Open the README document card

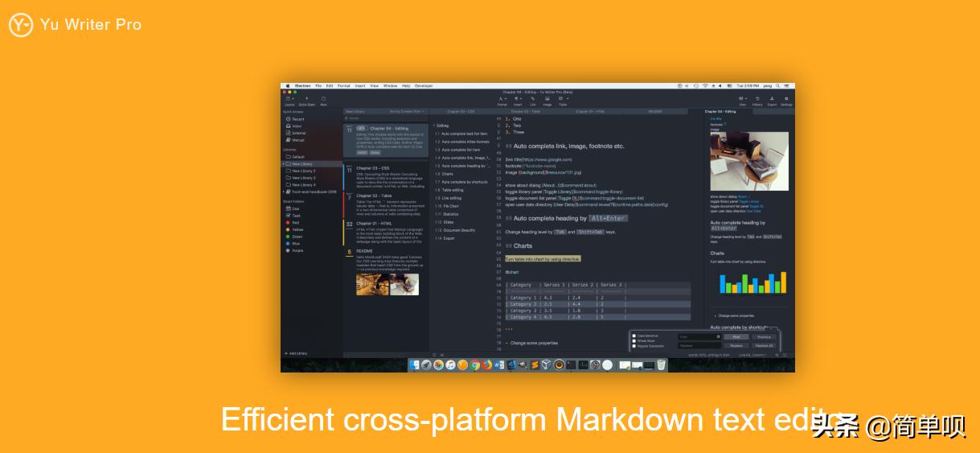pos(386,271)
